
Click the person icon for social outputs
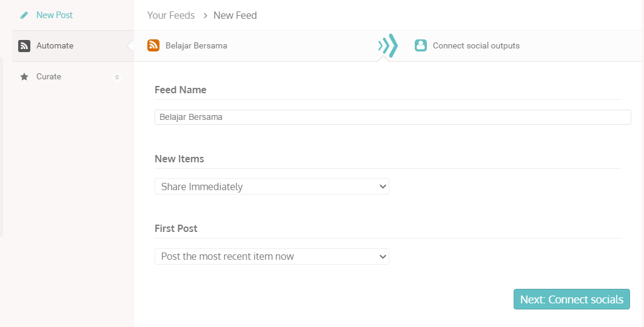click(x=421, y=45)
